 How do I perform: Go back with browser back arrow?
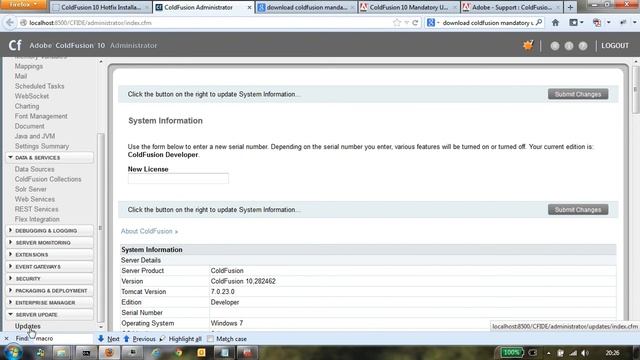click(10, 23)
